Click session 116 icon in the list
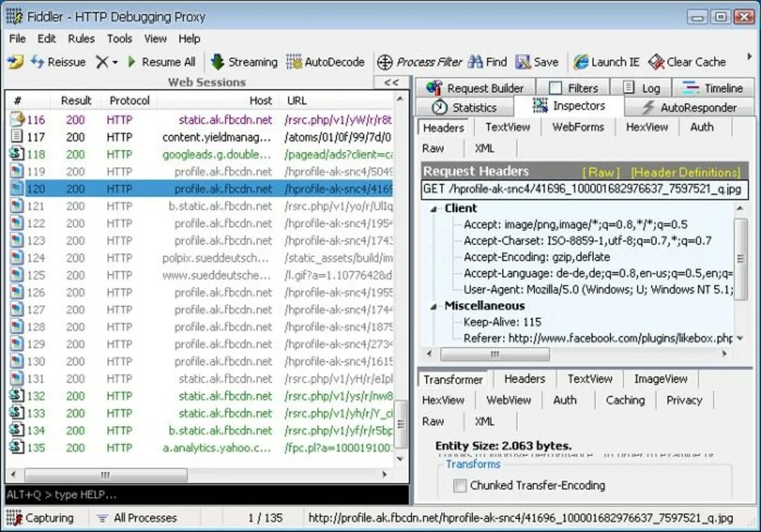The width and height of the screenshot is (761, 532). [17, 119]
